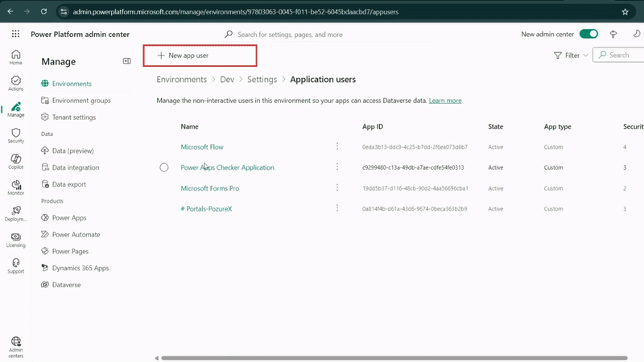Open Power Automate product page
Image resolution: width=644 pixels, height=362 pixels.
click(x=76, y=235)
